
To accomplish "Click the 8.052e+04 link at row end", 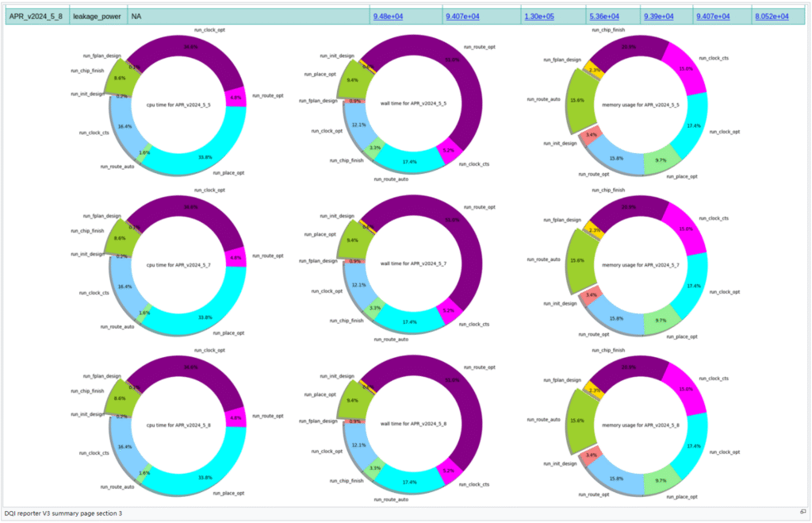I will (x=772, y=17).
